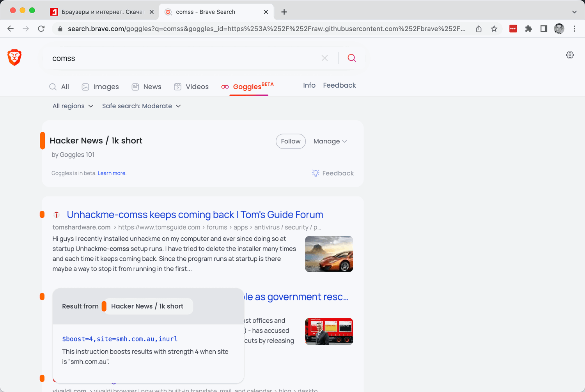Click Feedback with the lightbulb icon
This screenshot has height=392, width=585.
pos(333,173)
